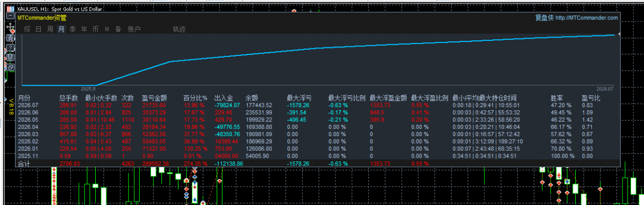Screen dimensions: 644x205
Task: Open the 账户 account tab
Action: pos(134,29)
